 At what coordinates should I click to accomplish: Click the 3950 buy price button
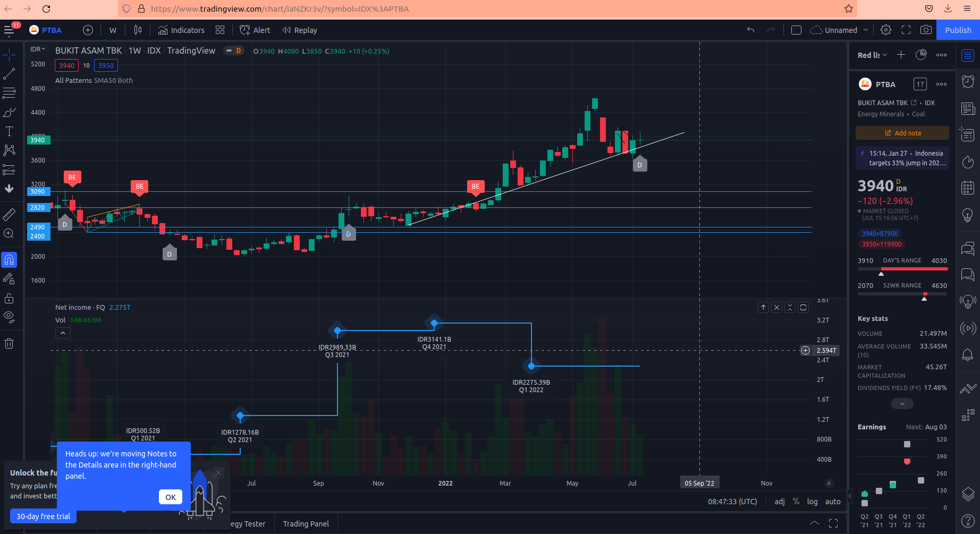pos(106,65)
